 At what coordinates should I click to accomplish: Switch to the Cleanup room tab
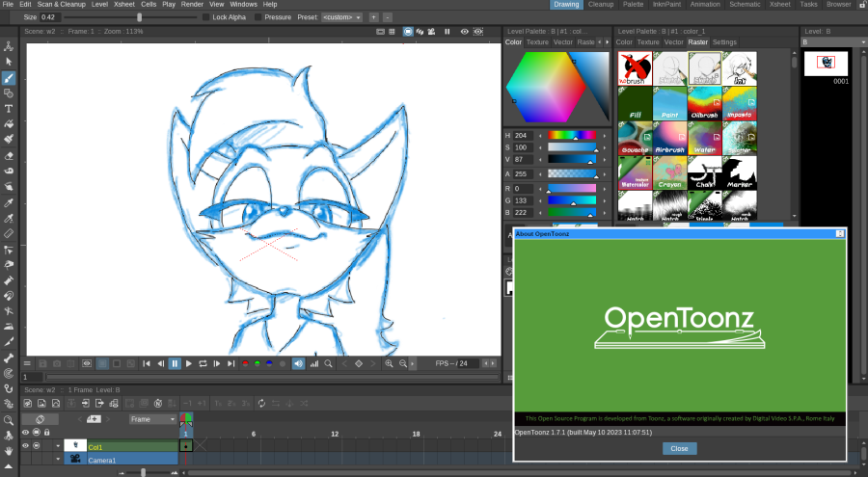pos(601,4)
